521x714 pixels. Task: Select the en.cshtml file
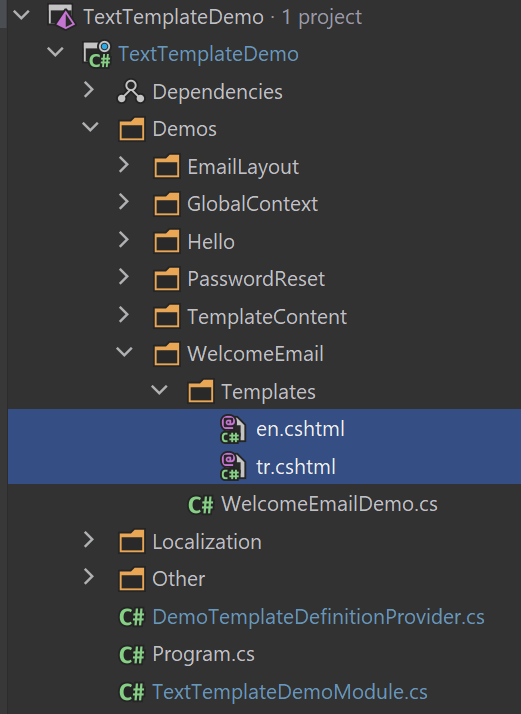[264, 429]
